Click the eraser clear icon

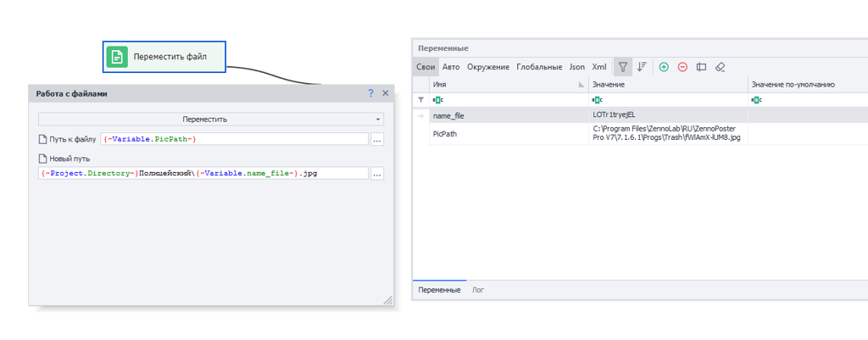pyautogui.click(x=720, y=67)
